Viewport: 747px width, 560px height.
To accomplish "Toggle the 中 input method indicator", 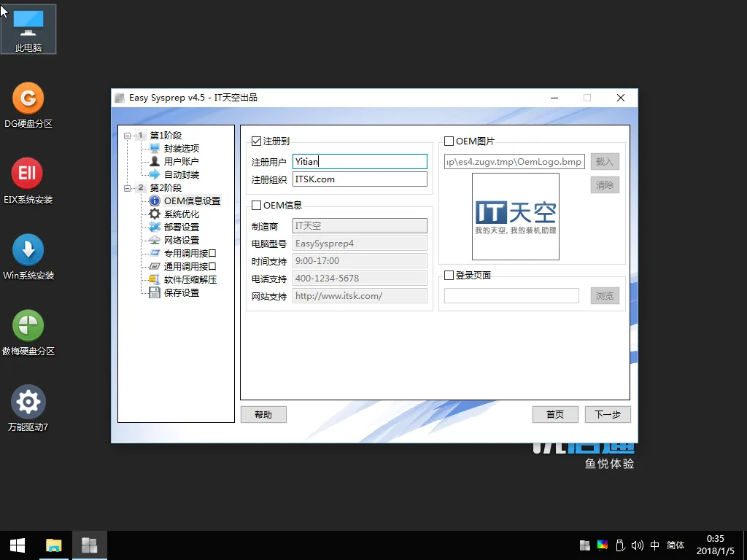I will tap(655, 545).
